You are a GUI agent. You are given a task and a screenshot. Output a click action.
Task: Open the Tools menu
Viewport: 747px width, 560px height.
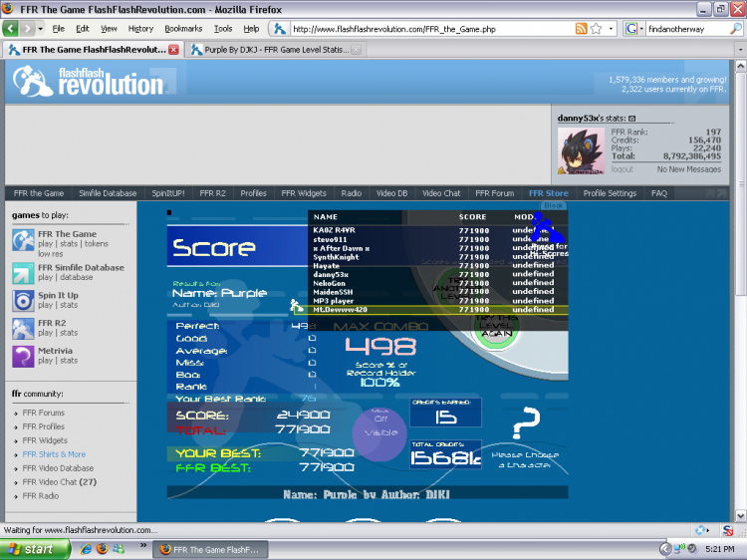pyautogui.click(x=223, y=29)
